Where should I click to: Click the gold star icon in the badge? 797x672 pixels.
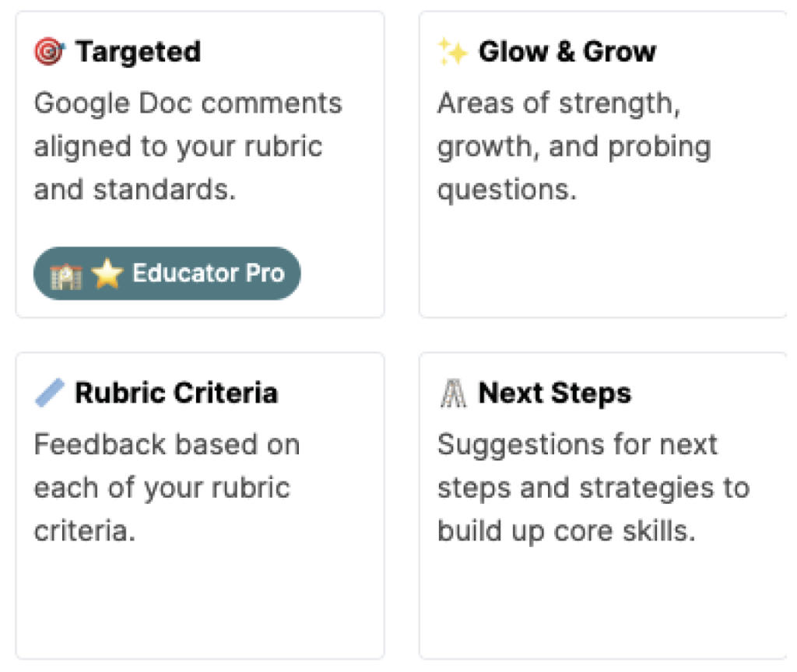tap(107, 274)
